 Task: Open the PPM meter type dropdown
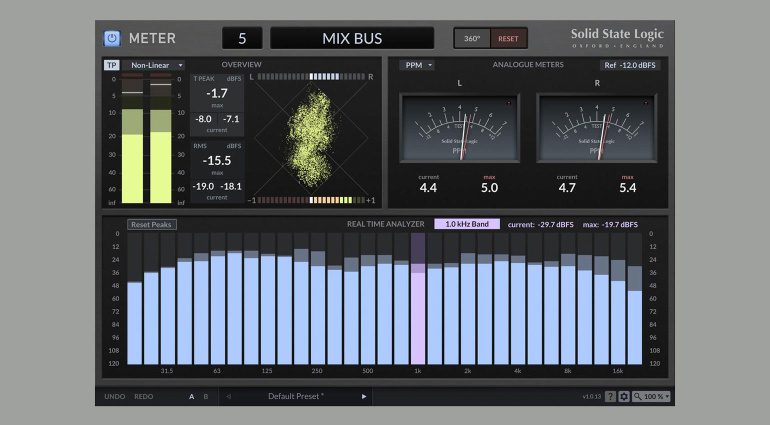coord(416,65)
